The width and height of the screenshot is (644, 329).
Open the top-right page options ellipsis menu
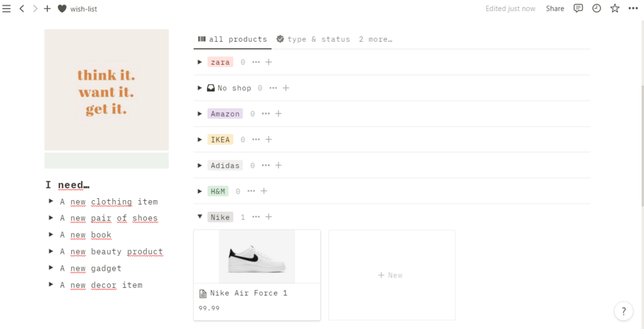tap(633, 8)
